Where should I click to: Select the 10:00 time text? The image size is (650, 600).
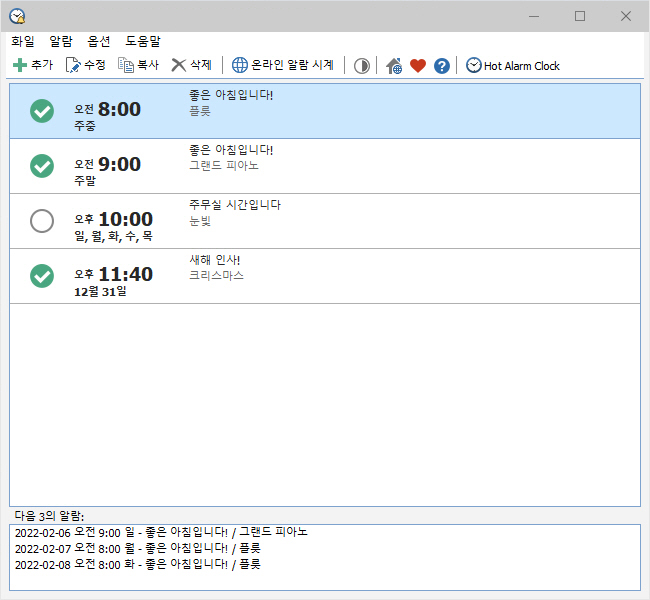tap(126, 219)
